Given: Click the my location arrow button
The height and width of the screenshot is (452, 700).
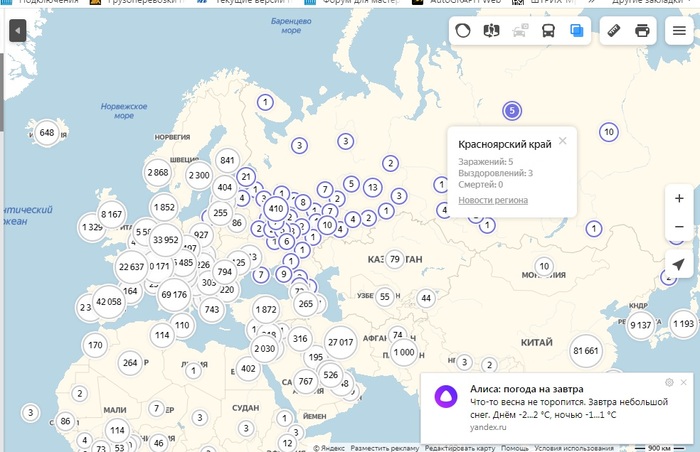Looking at the screenshot, I should [679, 264].
